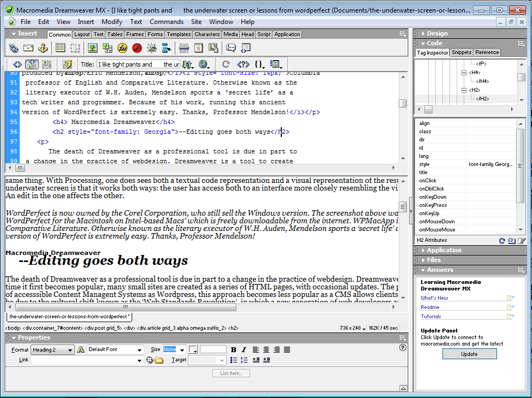Browse for a link file with folder icon
Image resolution: width=532 pixels, height=398 pixels.
point(159,360)
